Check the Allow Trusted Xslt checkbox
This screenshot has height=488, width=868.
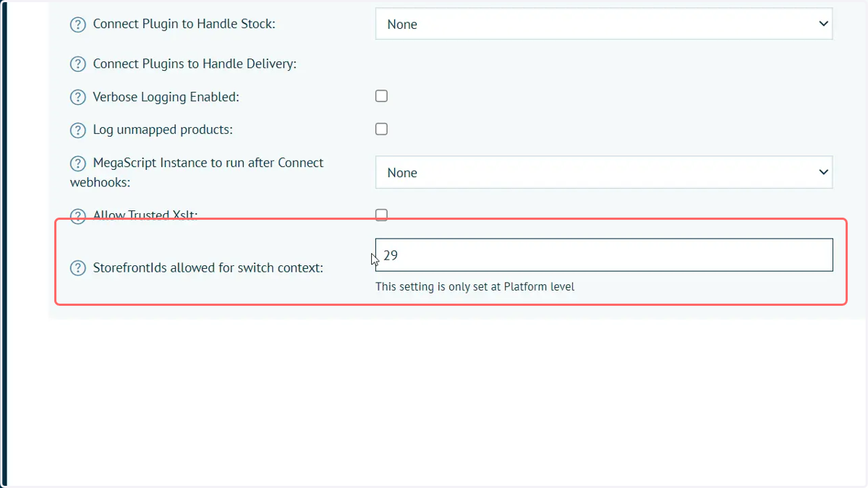(381, 215)
